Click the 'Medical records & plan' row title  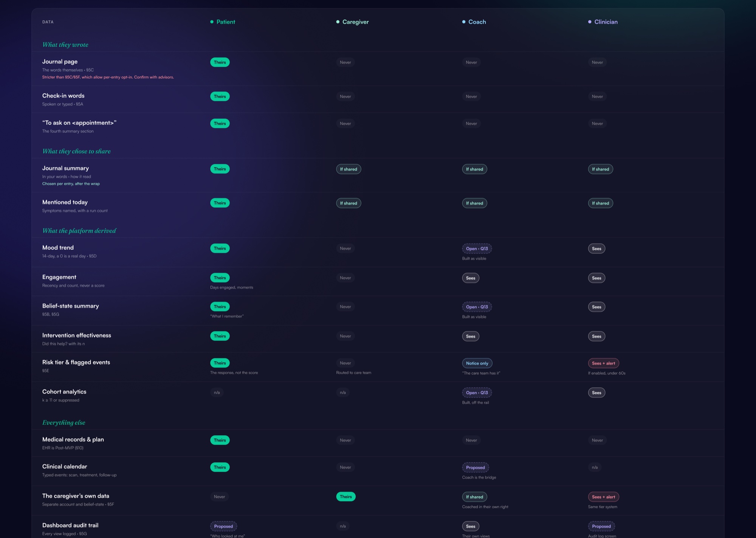pos(73,439)
